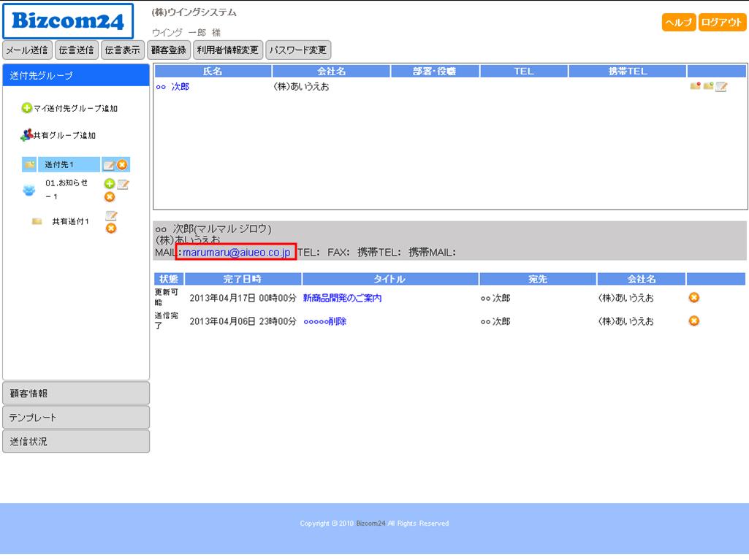
Task: Delete the 新商品開発のご案内 message row
Action: (694, 298)
